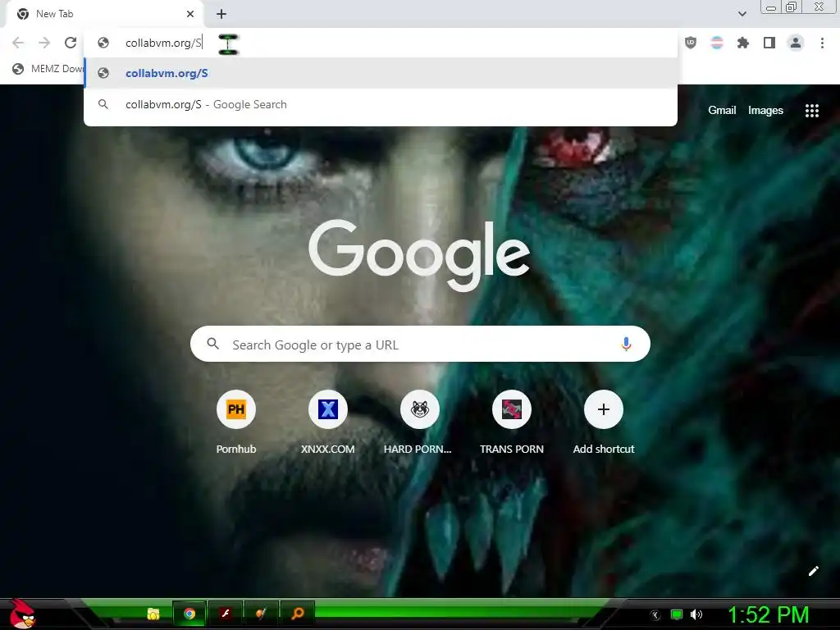
Task: Open the Flash taskbar icon
Action: (x=226, y=614)
